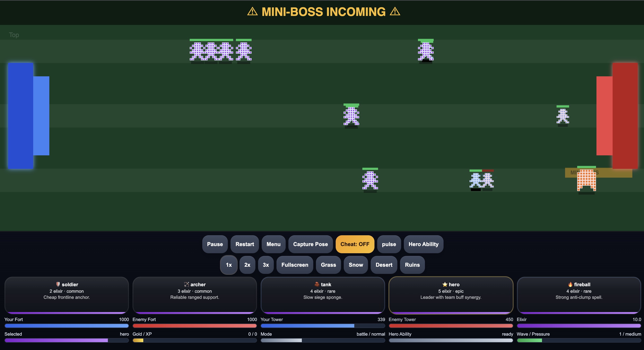Click the archer bow icon
The height and width of the screenshot is (350, 644).
coord(186,284)
